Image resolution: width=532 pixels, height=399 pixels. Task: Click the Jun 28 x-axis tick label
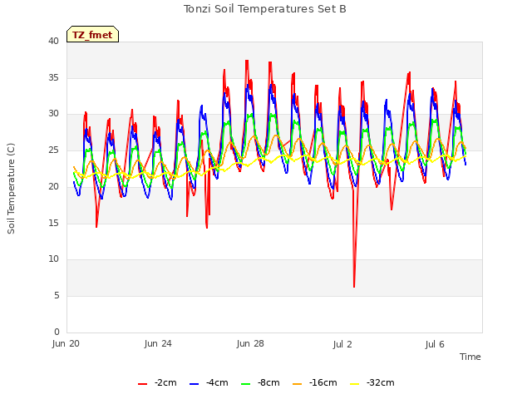250,343
